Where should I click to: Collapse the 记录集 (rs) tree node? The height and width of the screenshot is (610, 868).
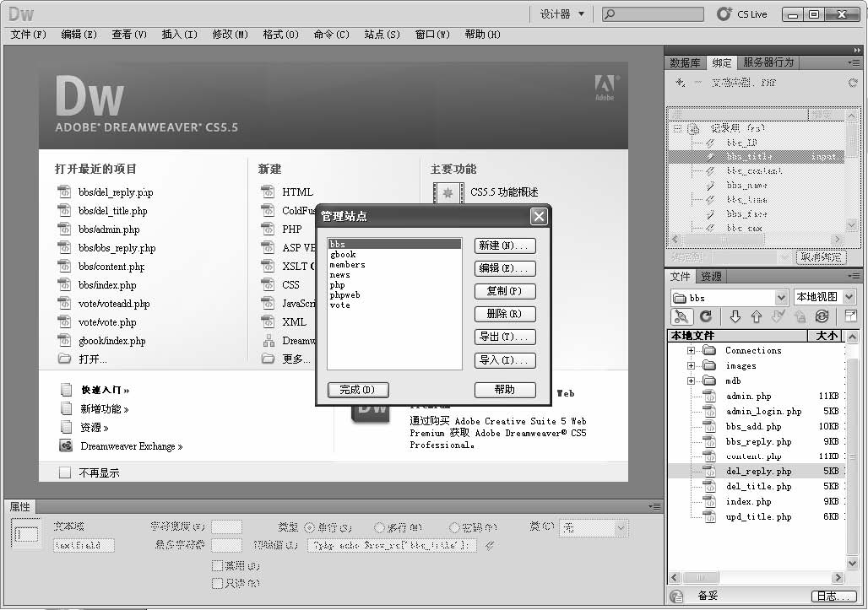click(677, 129)
